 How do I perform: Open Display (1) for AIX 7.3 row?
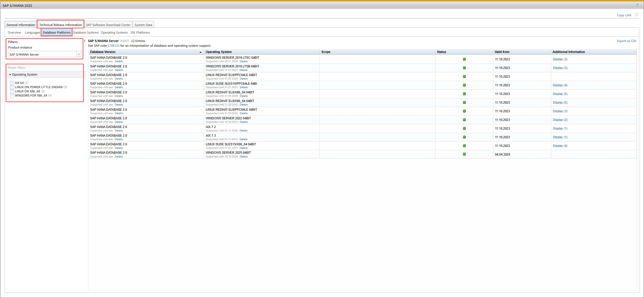pyautogui.click(x=560, y=137)
